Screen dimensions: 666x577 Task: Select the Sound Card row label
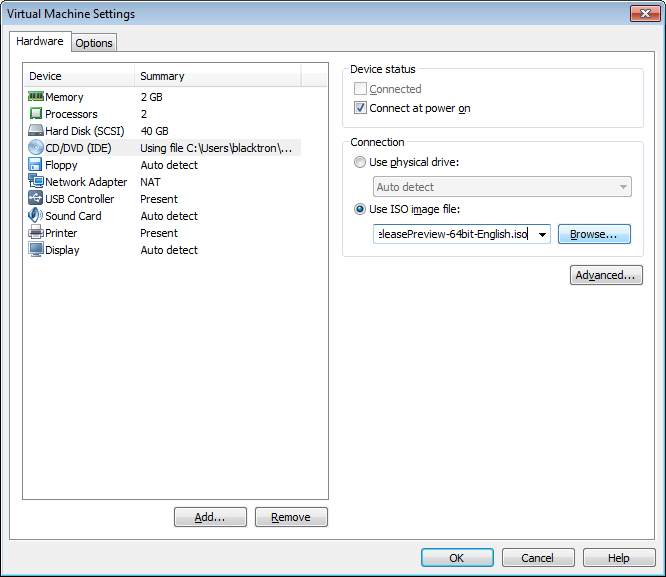tap(73, 216)
